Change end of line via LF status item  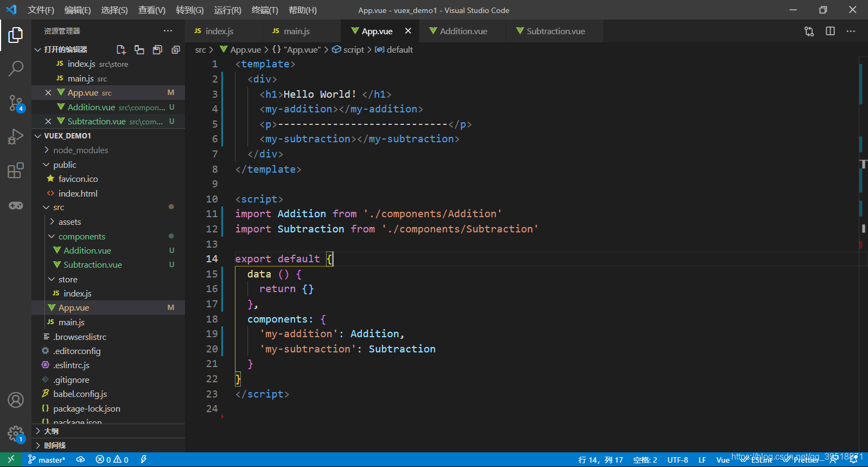click(702, 459)
